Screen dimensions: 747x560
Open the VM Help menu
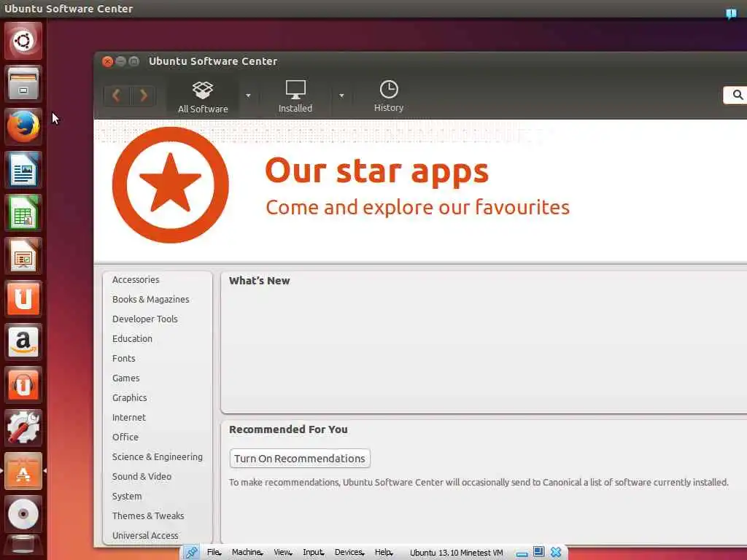[384, 553]
